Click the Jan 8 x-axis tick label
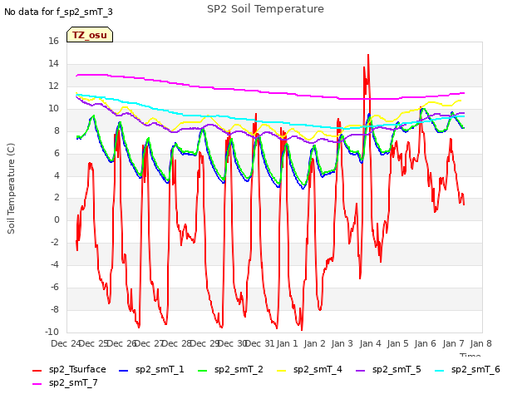Viewport: 532px width, 399px height. 480,343
